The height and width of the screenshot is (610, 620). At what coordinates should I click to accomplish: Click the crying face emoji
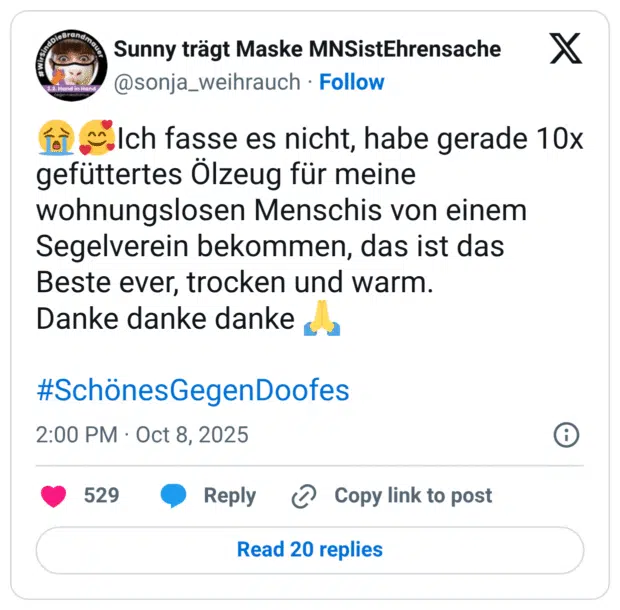(x=56, y=138)
